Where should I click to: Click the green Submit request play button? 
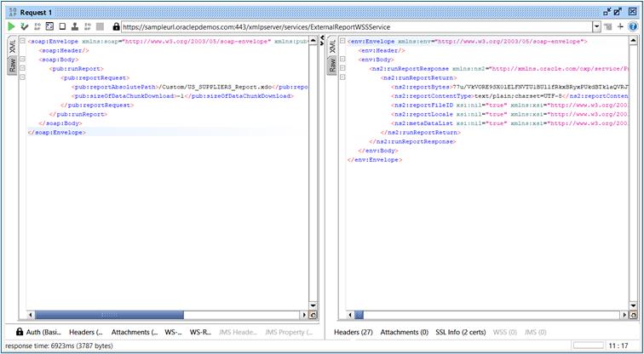tap(10, 26)
